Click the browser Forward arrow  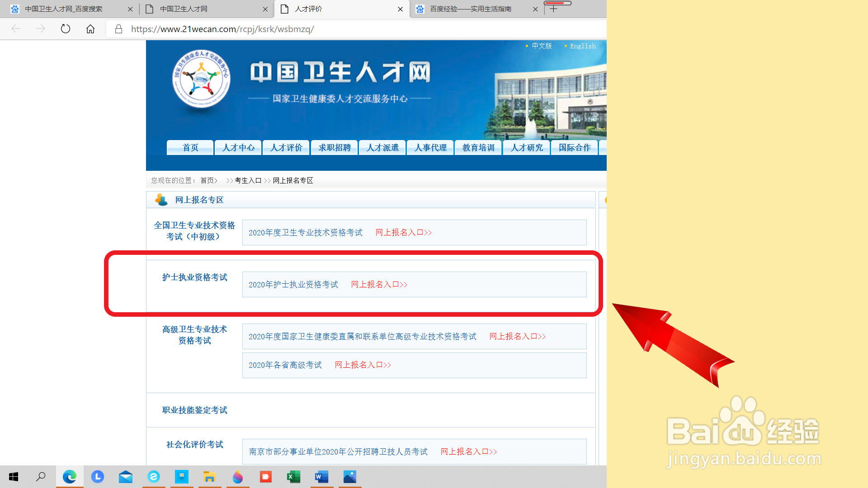(x=41, y=29)
